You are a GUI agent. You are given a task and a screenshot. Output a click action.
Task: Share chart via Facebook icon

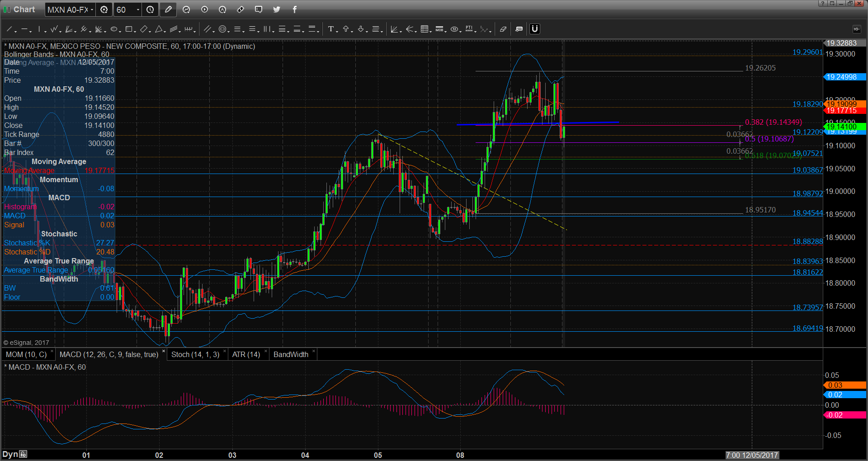(295, 9)
